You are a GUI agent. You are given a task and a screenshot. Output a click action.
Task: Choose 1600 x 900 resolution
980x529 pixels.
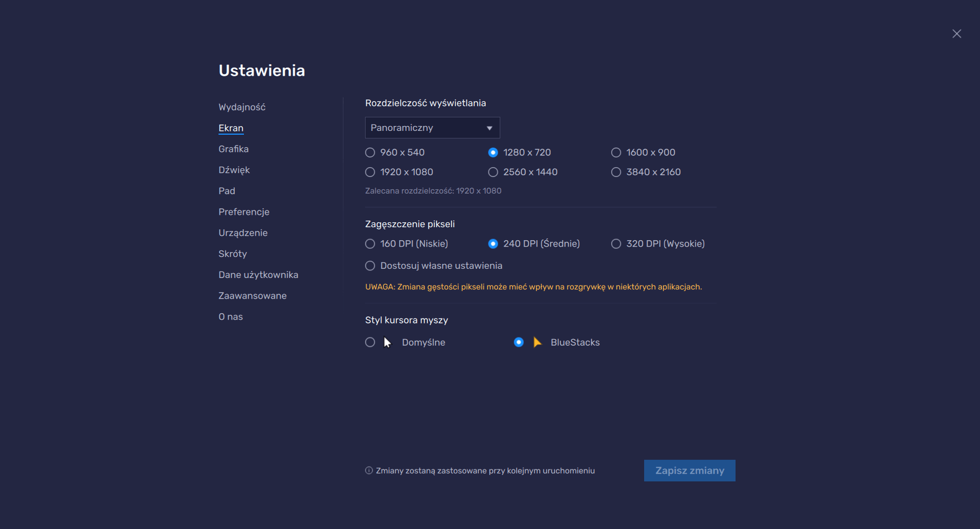(x=616, y=153)
